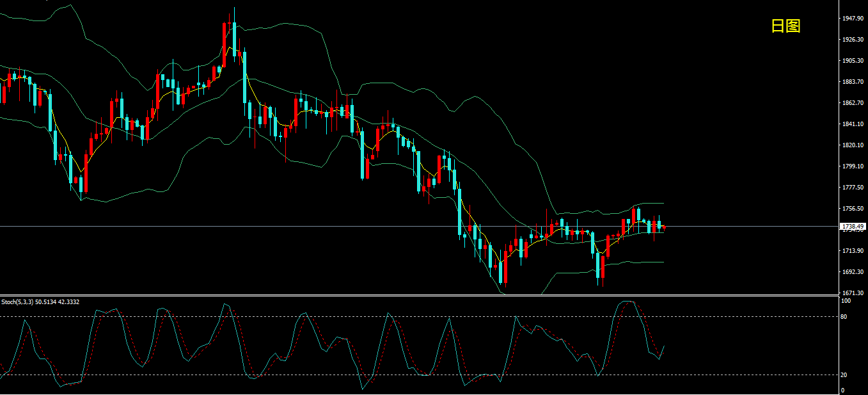Click the 1862.70 price axis label
The image size is (868, 395).
[x=853, y=103]
